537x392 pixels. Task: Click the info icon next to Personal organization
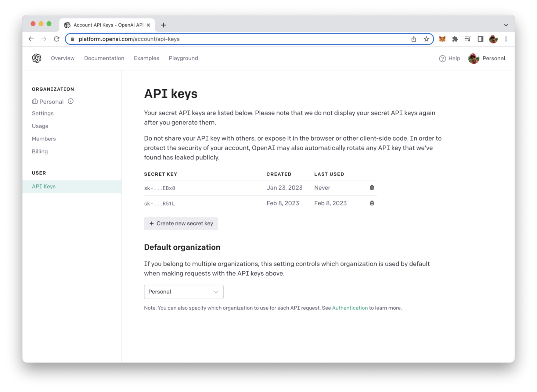[x=70, y=101]
